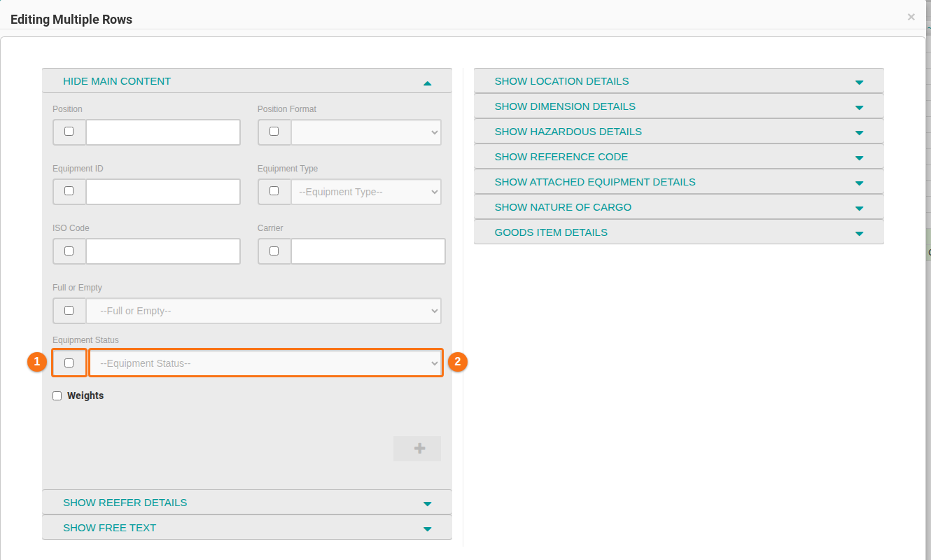Expand SHOW ATTACHED EQUIPMENT DETAILS section

point(679,182)
